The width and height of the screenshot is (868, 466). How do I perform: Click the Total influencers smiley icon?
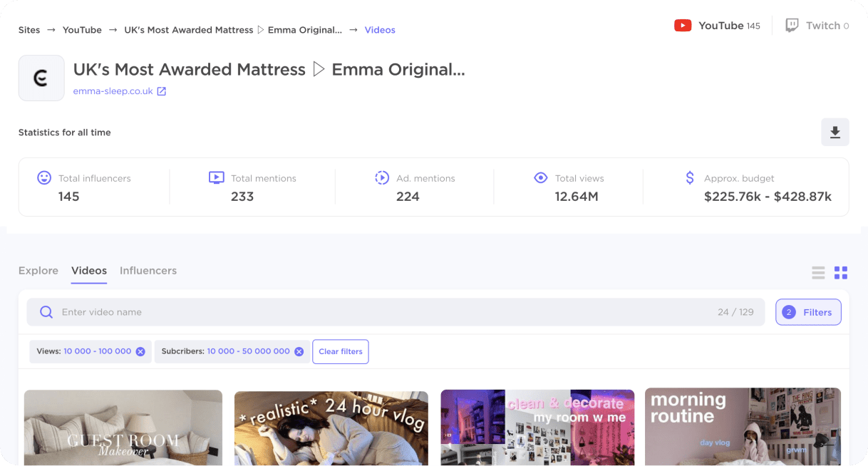[44, 177]
